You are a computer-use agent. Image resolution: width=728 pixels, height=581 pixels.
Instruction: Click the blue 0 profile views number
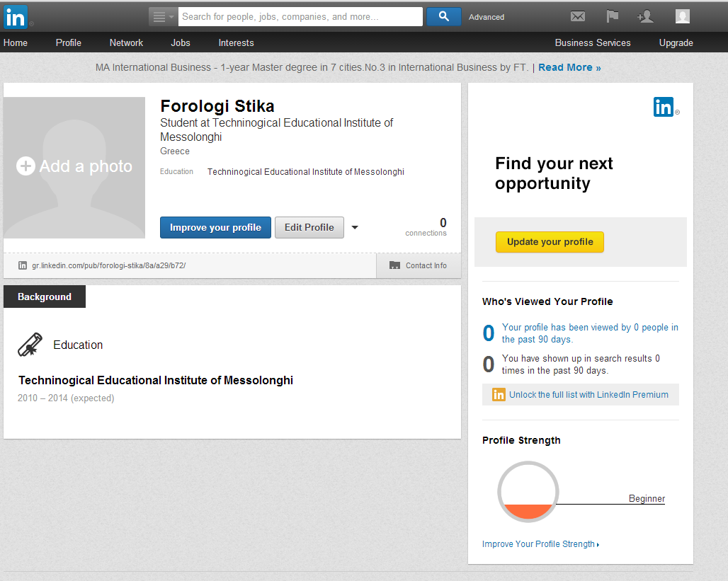coord(489,333)
